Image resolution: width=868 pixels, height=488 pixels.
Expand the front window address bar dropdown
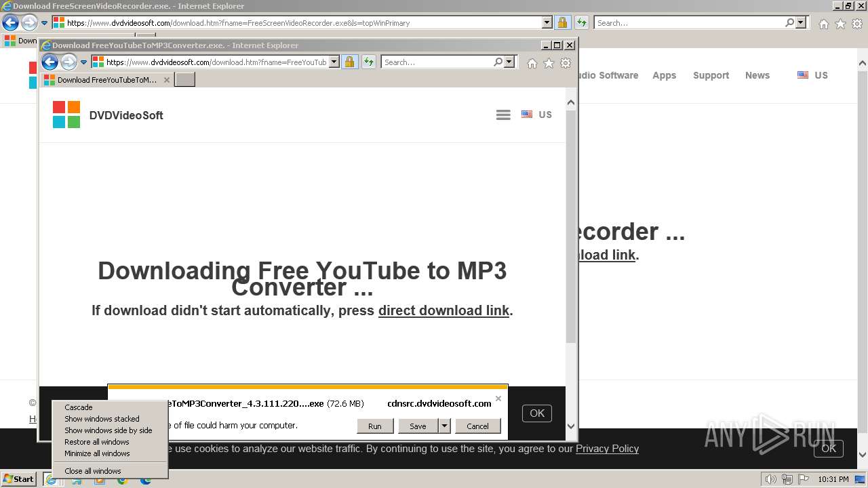[x=334, y=62]
